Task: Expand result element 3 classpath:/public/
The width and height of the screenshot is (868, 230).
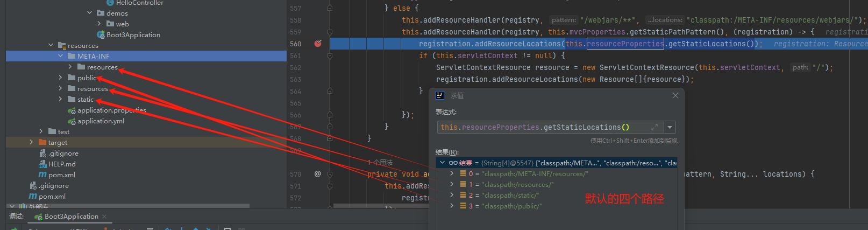Action: tap(452, 206)
